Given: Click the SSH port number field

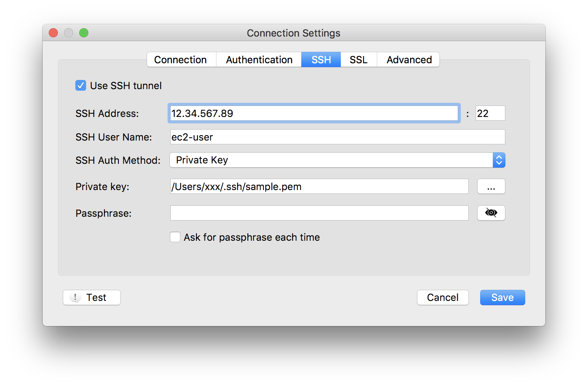Looking at the screenshot, I should pos(490,114).
